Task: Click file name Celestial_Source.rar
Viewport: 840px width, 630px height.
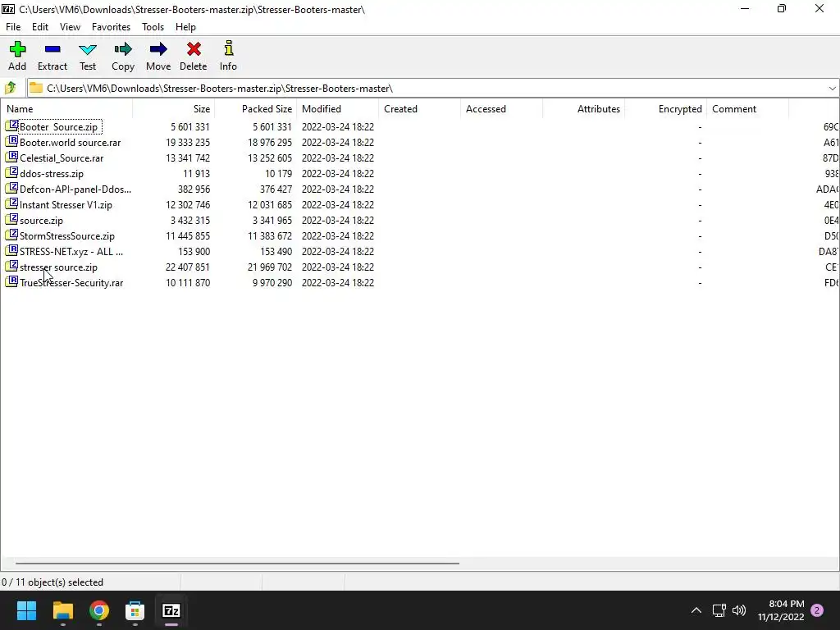Action: point(62,158)
